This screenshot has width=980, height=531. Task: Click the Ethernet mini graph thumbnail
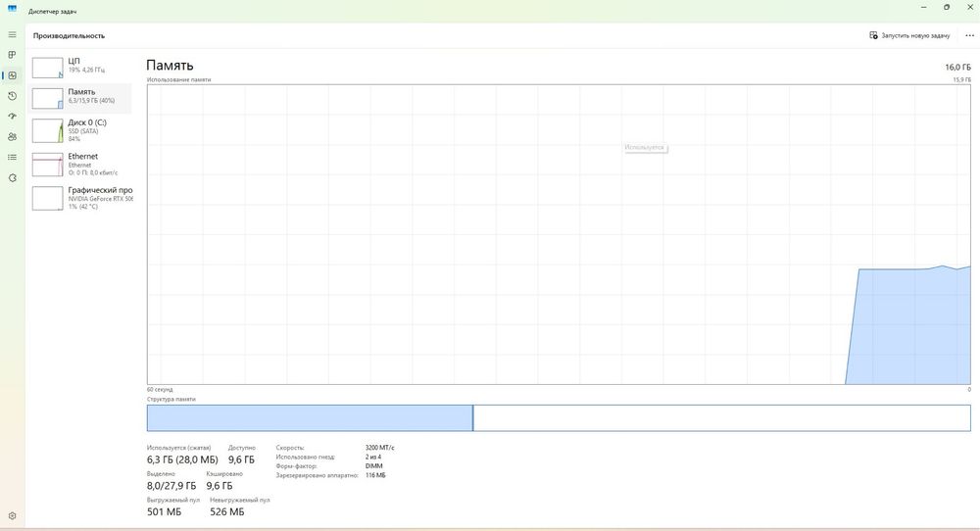tap(47, 165)
